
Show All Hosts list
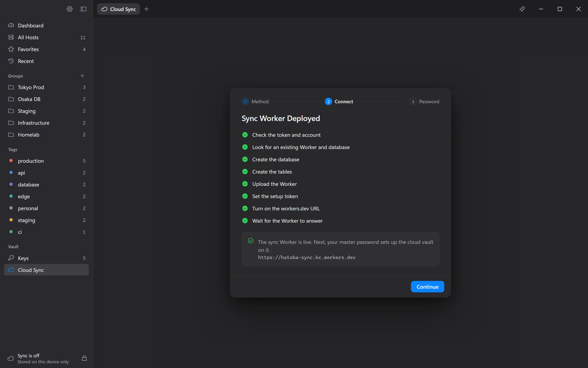tap(46, 37)
